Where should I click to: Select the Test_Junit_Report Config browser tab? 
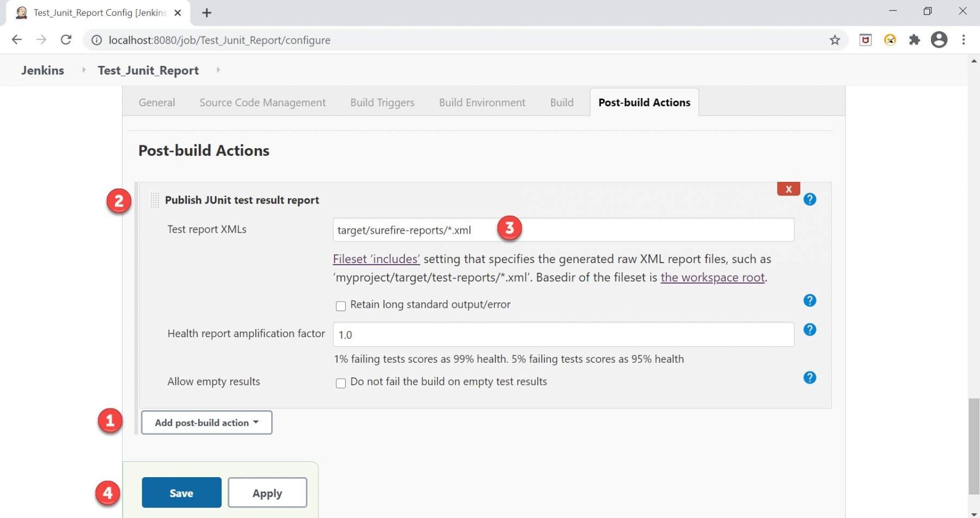click(99, 13)
